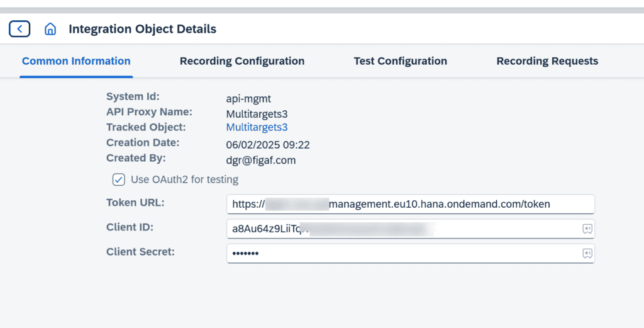Screen dimensions: 644x328
Task: Click the API Proxy Name value Multitargets3
Action: [257, 114]
